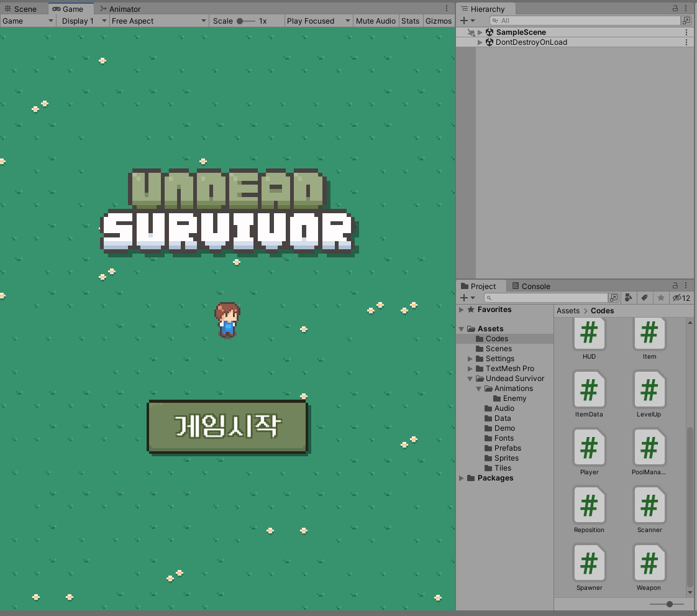Switch to the Console tab
This screenshot has width=697, height=616.
pos(531,286)
